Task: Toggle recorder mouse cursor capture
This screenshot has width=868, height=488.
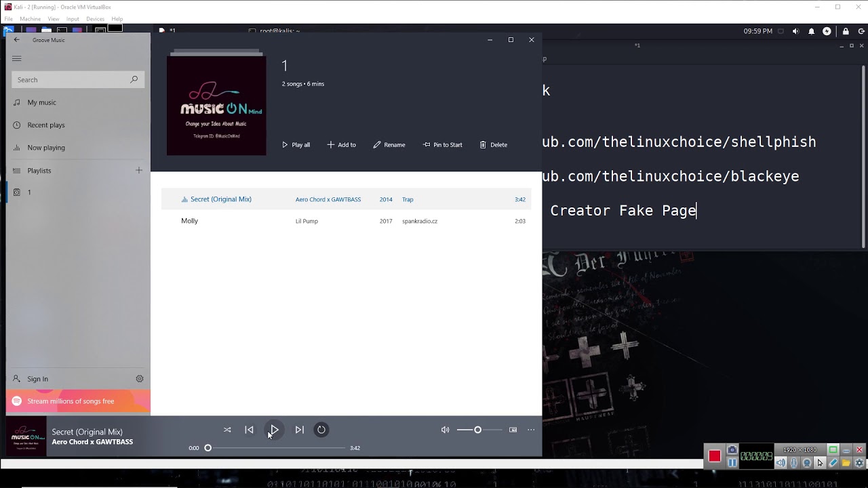Action: tap(820, 463)
